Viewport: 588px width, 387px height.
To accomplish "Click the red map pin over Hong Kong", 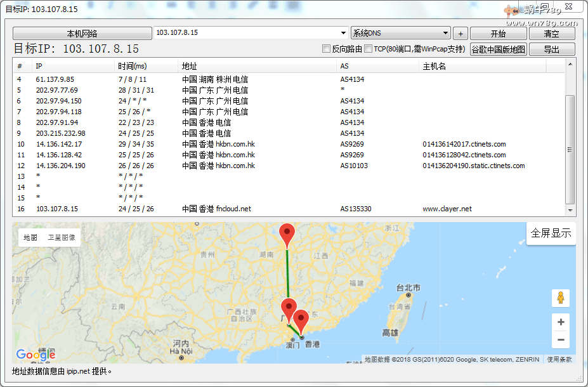I will 301,319.
